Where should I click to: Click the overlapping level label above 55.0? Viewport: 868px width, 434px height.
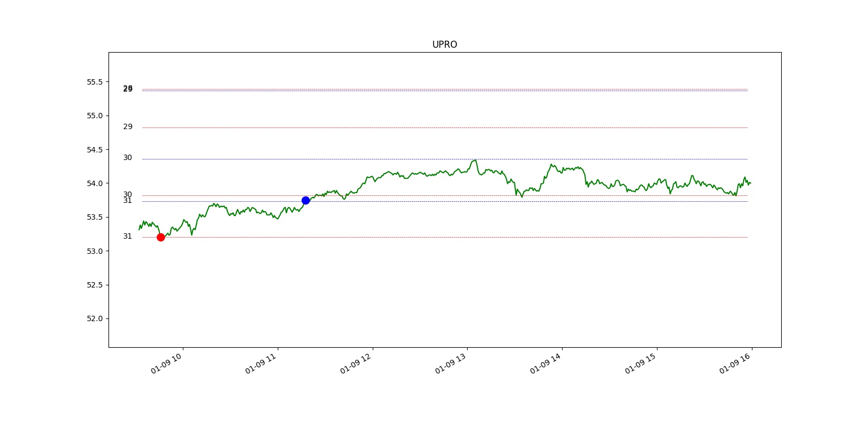point(127,88)
